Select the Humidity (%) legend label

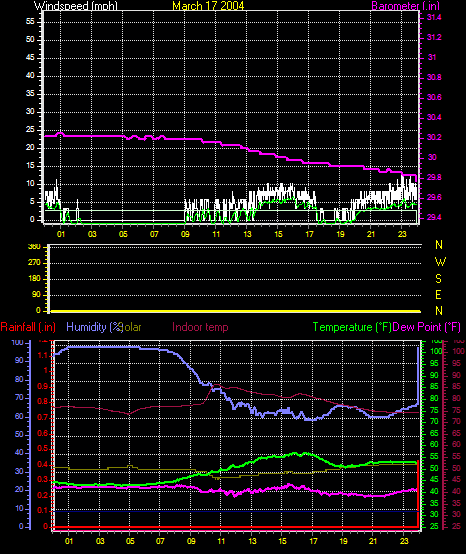coord(94,327)
